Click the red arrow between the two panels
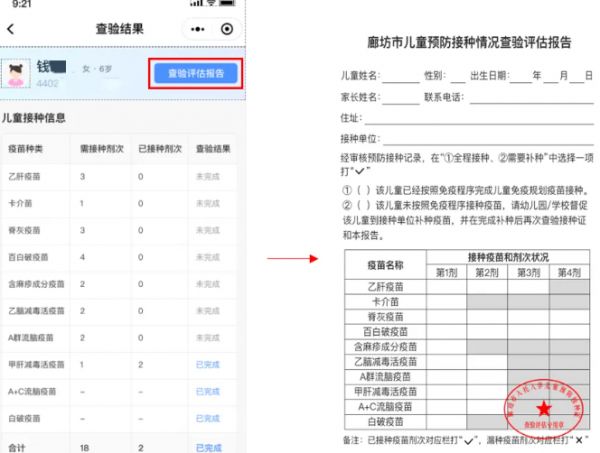The width and height of the screenshot is (600, 453). pos(292,259)
